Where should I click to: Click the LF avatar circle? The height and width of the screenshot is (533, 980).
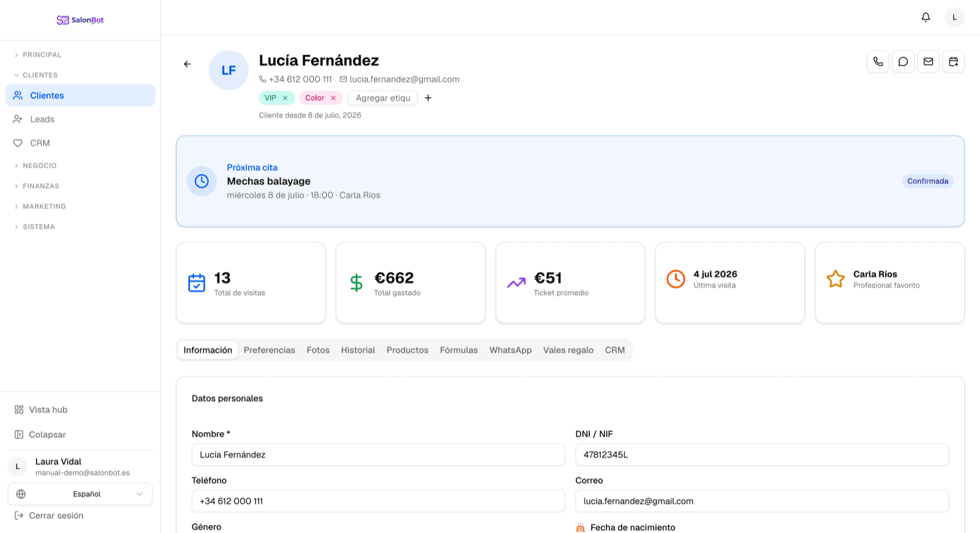click(x=228, y=70)
